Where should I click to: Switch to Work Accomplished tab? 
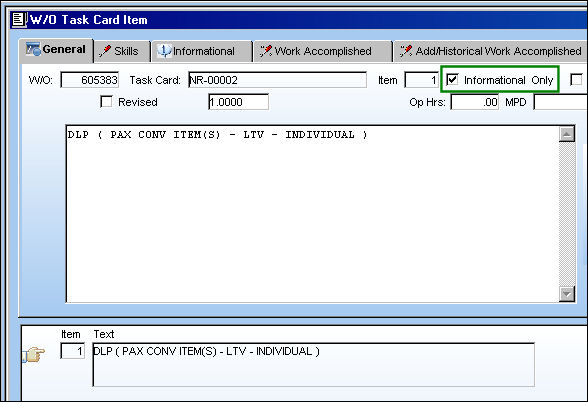click(x=322, y=51)
